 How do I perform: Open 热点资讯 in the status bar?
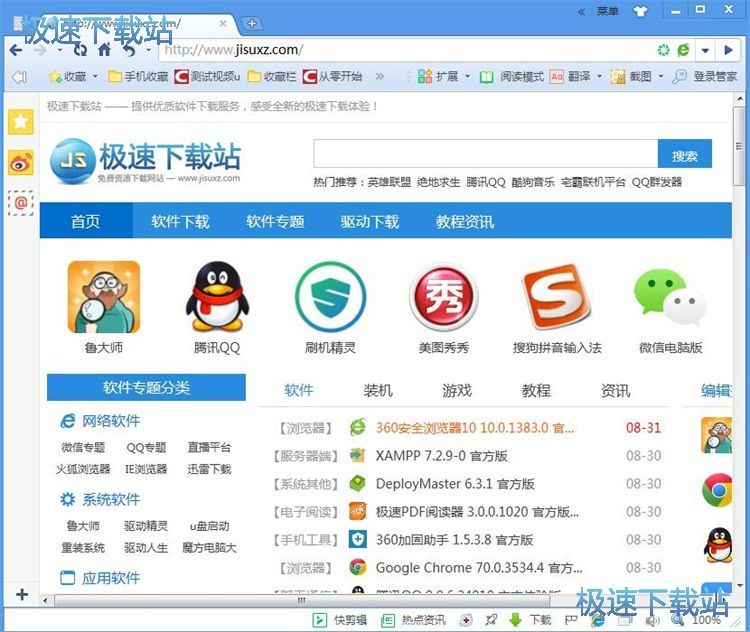[413, 620]
